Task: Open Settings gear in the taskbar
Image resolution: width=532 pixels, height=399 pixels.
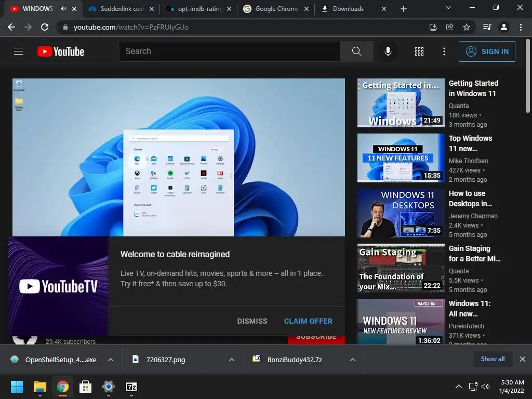Action: click(x=108, y=387)
